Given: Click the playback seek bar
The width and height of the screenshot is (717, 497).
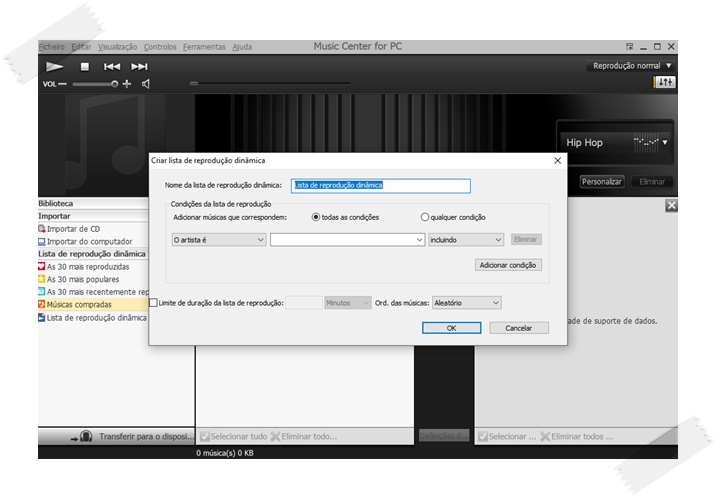Looking at the screenshot, I should tap(271, 84).
